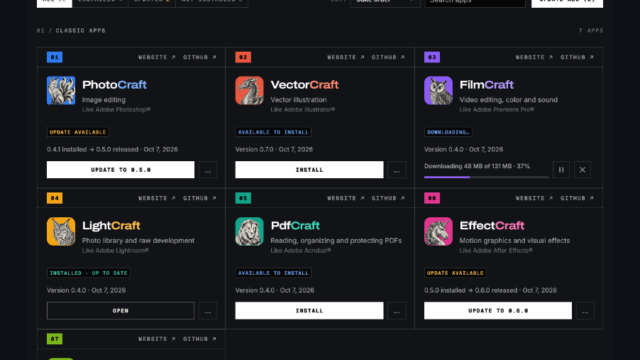Open PhotoCraft website link

(x=157, y=57)
